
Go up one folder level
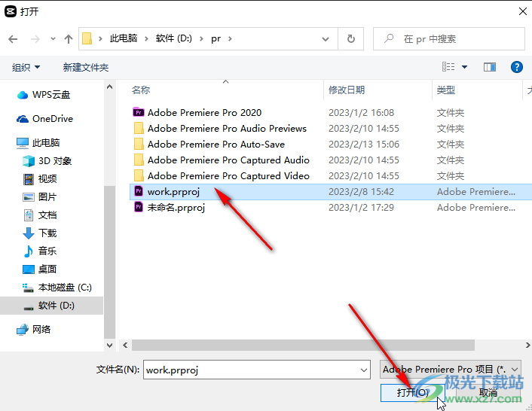69,39
